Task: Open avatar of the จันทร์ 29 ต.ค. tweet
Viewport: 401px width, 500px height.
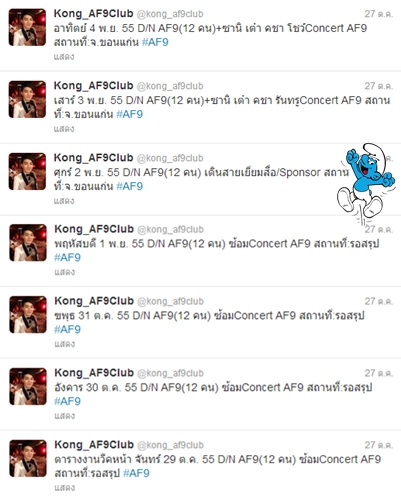Action: point(28,458)
